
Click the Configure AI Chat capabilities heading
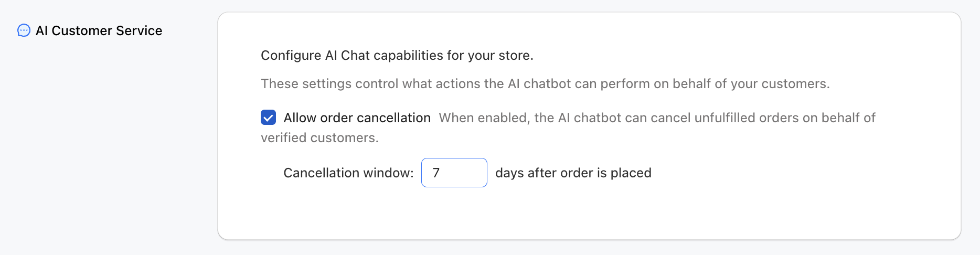tap(397, 55)
